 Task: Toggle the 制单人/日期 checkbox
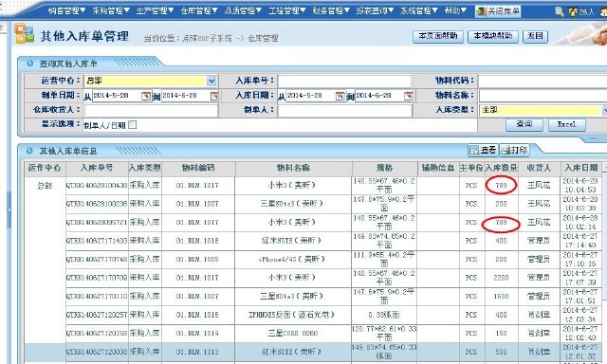(x=133, y=124)
